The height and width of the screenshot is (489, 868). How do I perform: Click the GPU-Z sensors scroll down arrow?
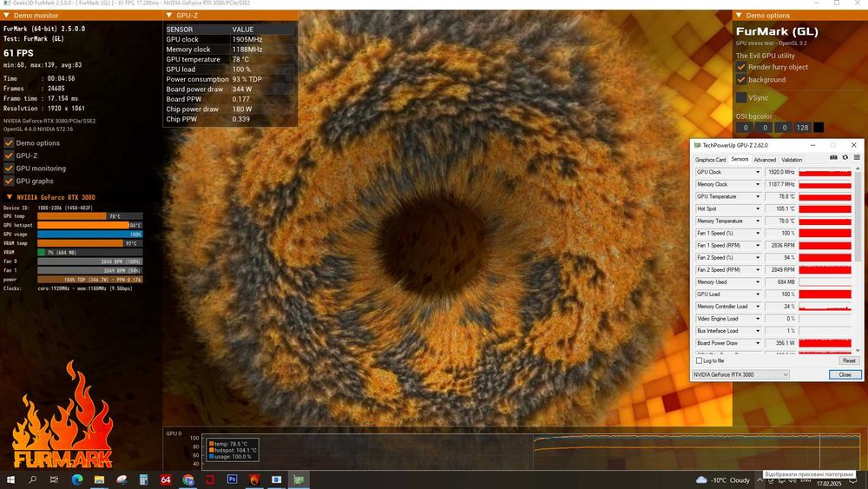point(858,350)
